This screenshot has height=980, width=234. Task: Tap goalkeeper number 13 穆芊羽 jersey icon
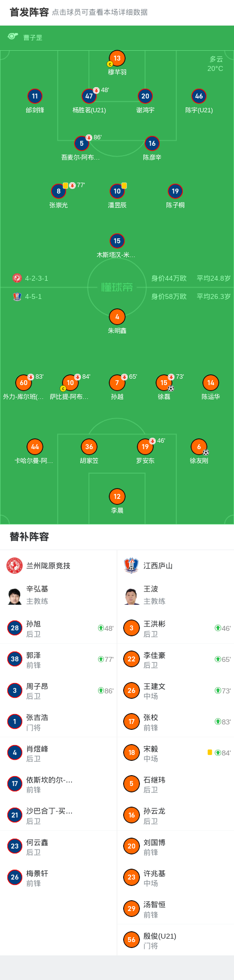(117, 58)
